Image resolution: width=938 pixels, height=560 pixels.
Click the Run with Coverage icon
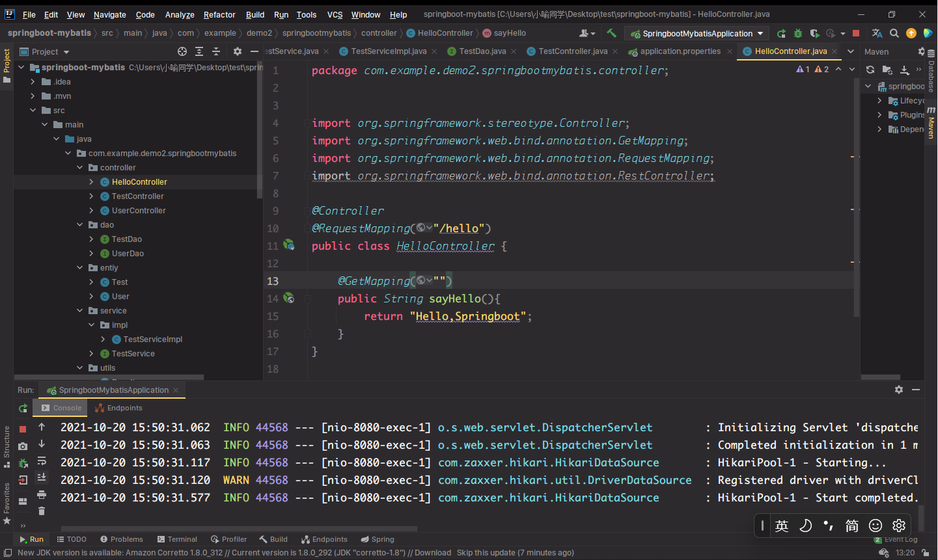[x=814, y=33]
